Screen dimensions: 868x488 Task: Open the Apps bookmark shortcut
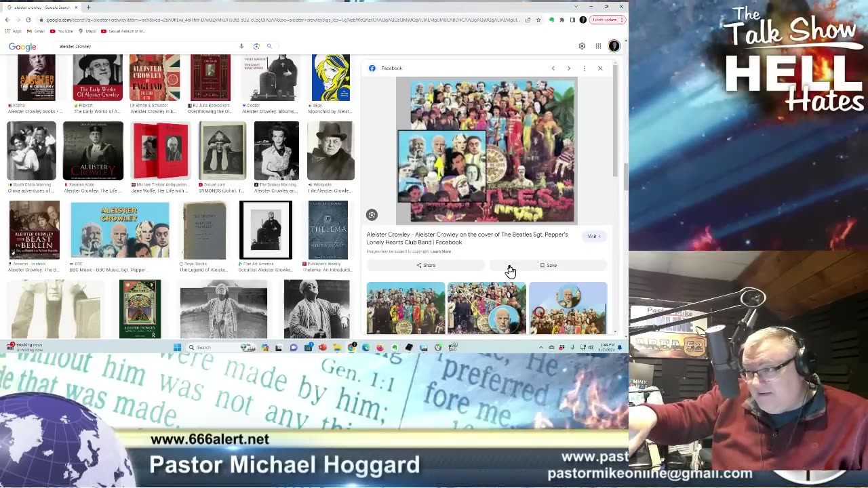click(14, 31)
